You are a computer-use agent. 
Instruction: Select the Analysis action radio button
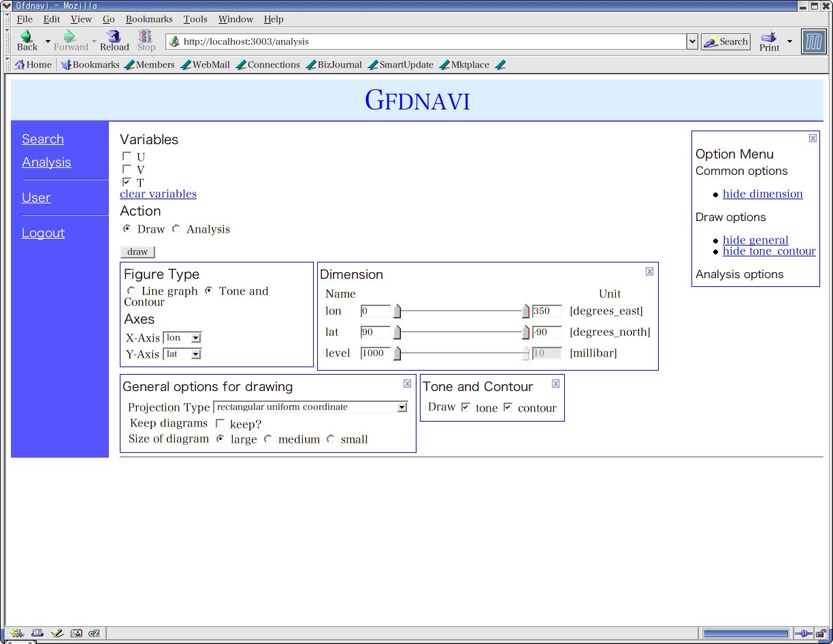click(x=176, y=228)
